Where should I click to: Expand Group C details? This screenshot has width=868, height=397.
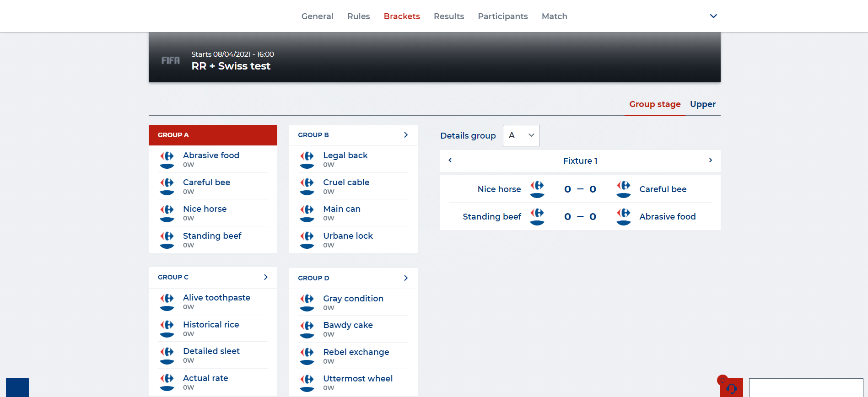coord(265,277)
